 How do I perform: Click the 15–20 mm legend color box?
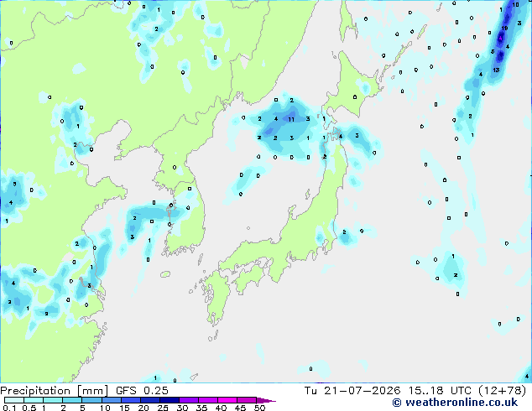coord(131,400)
